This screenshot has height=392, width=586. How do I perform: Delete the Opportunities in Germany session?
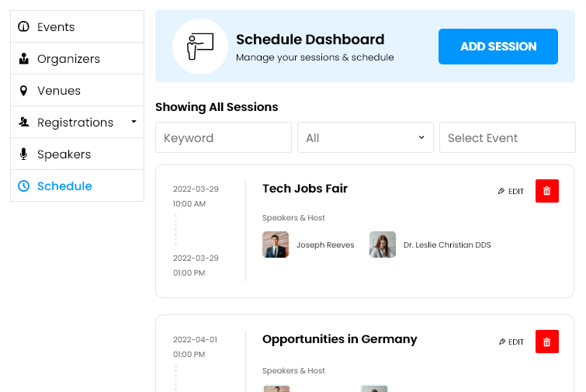point(546,342)
